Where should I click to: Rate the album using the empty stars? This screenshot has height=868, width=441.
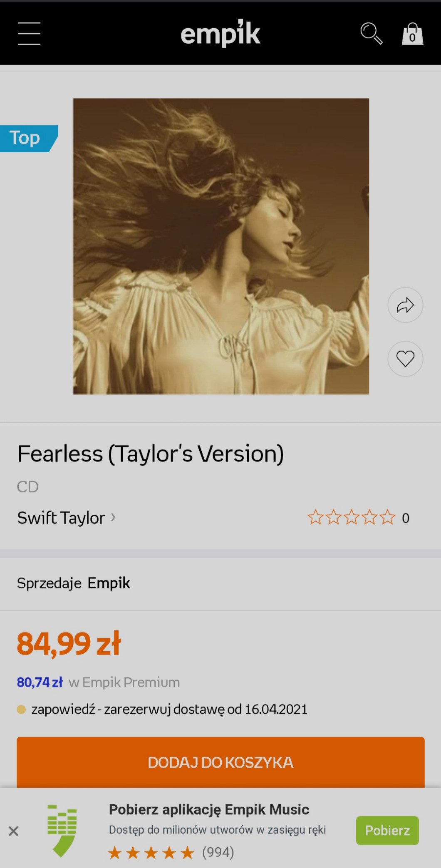click(x=351, y=518)
